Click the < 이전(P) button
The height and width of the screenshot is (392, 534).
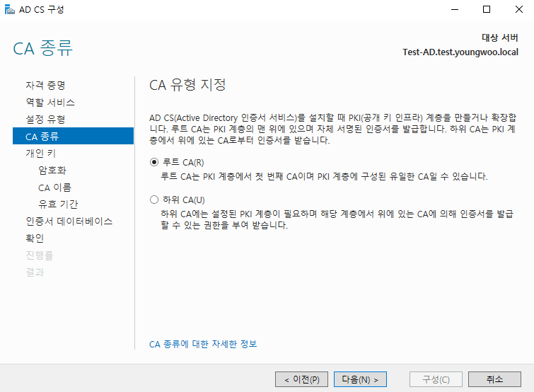pos(301,379)
